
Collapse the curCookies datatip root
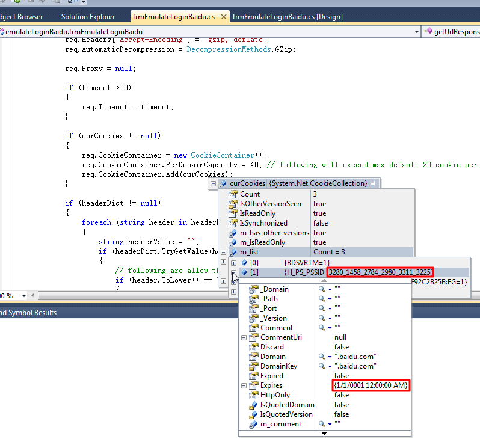click(213, 183)
